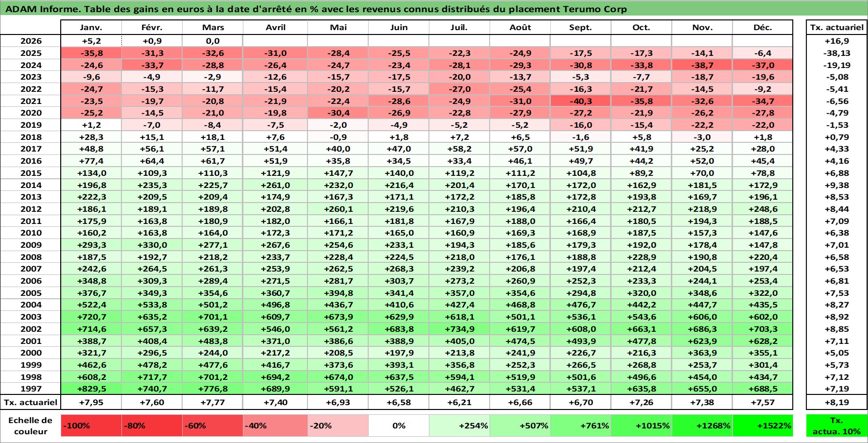Screen dimensions: 868x443
Task: Click the +254% color scale swatch
Action: [x=459, y=426]
